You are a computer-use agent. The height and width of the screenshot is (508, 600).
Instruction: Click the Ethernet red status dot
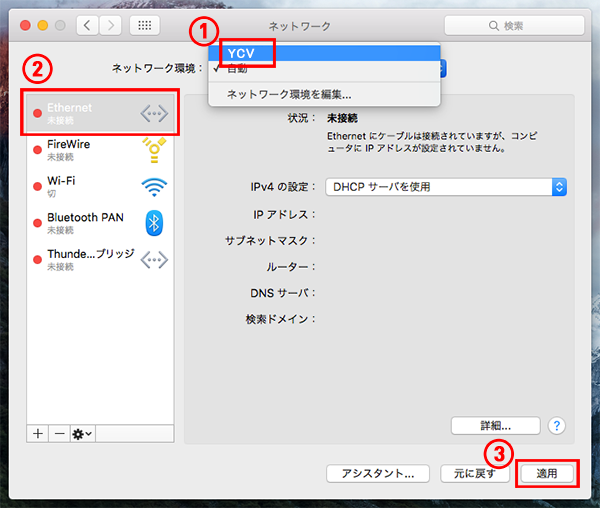pos(38,113)
